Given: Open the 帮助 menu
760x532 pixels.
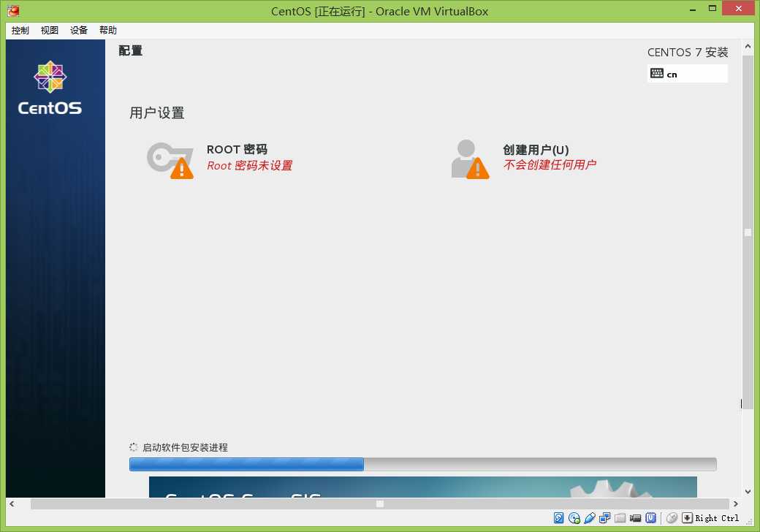Looking at the screenshot, I should 107,30.
